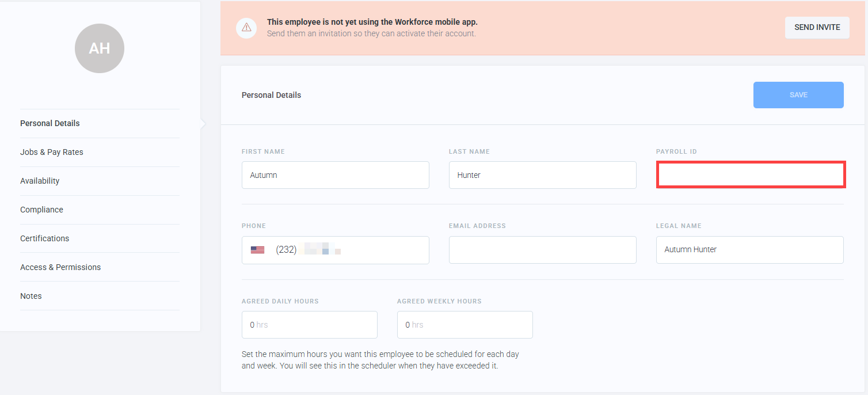Navigate to Compliance section
This screenshot has width=868, height=395.
41,210
